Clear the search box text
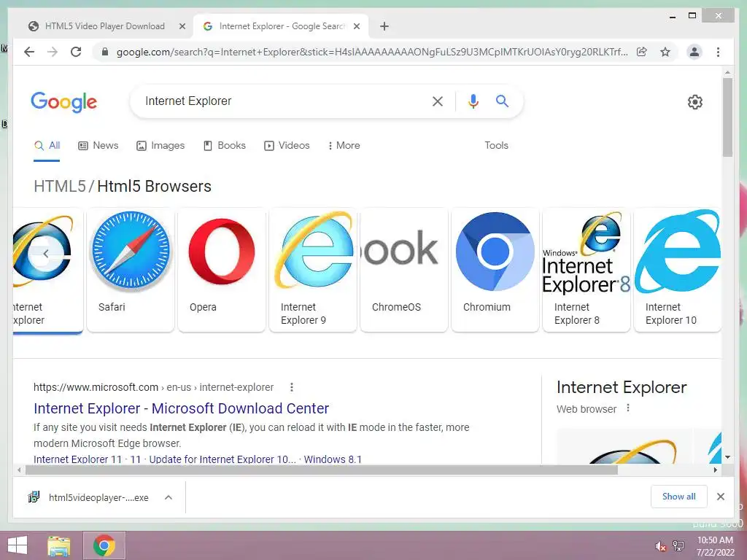 [438, 101]
